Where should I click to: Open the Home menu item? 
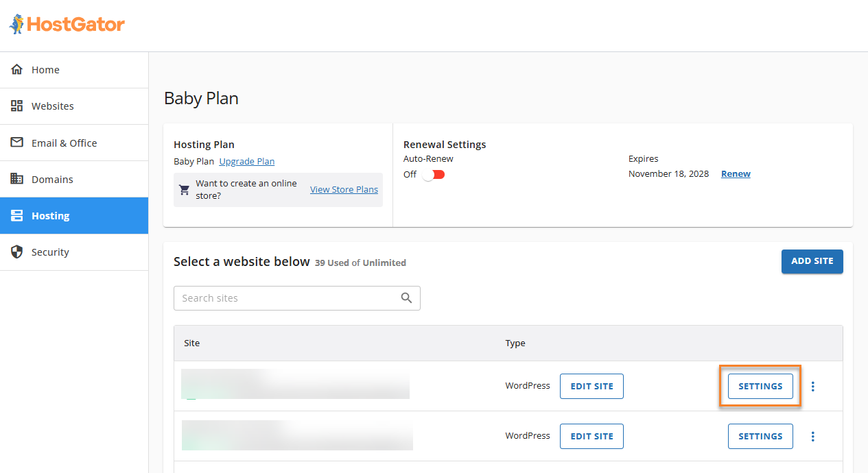[74, 70]
